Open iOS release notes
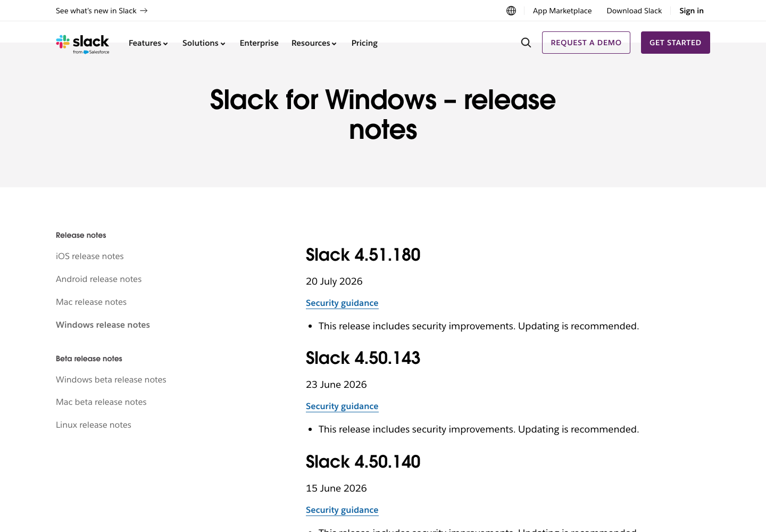Viewport: 766px width, 532px height. (x=90, y=256)
